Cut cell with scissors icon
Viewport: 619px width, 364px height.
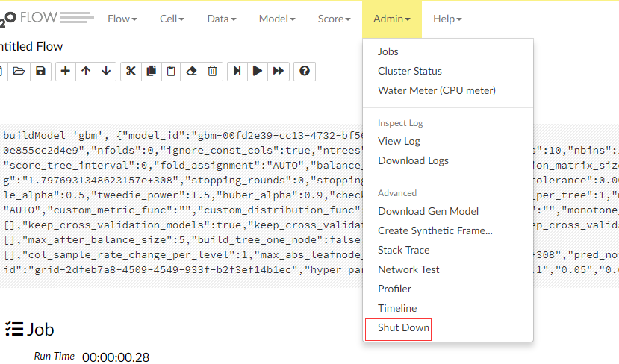tap(131, 72)
